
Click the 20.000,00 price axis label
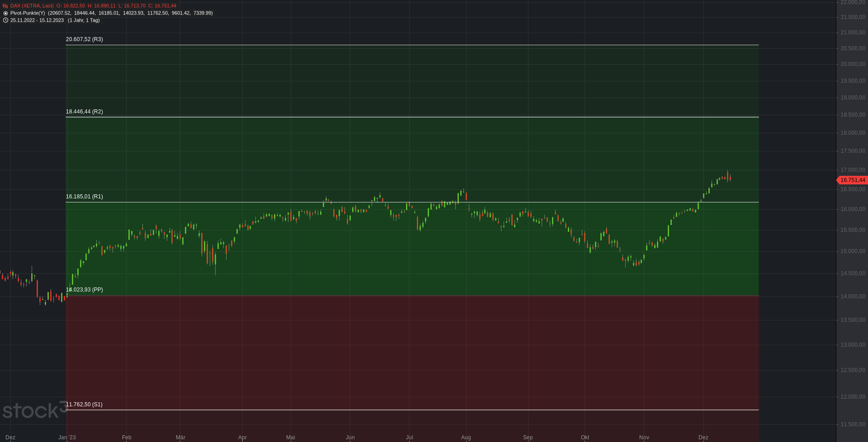coord(852,64)
